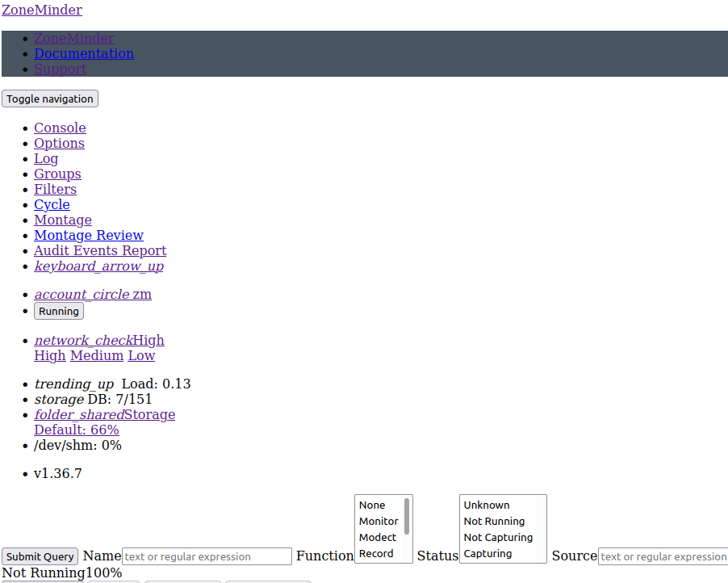The height and width of the screenshot is (583, 728).
Task: Open Montage Review
Action: [89, 235]
